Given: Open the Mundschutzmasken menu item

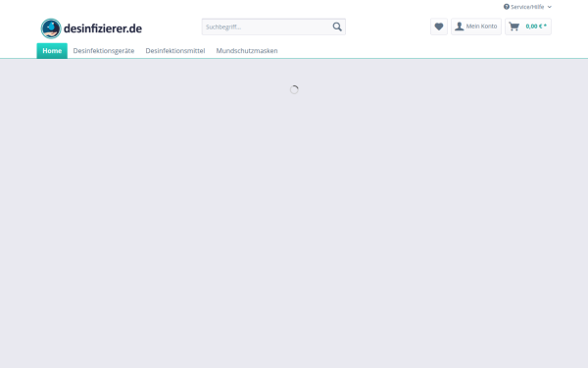Looking at the screenshot, I should 247,51.
